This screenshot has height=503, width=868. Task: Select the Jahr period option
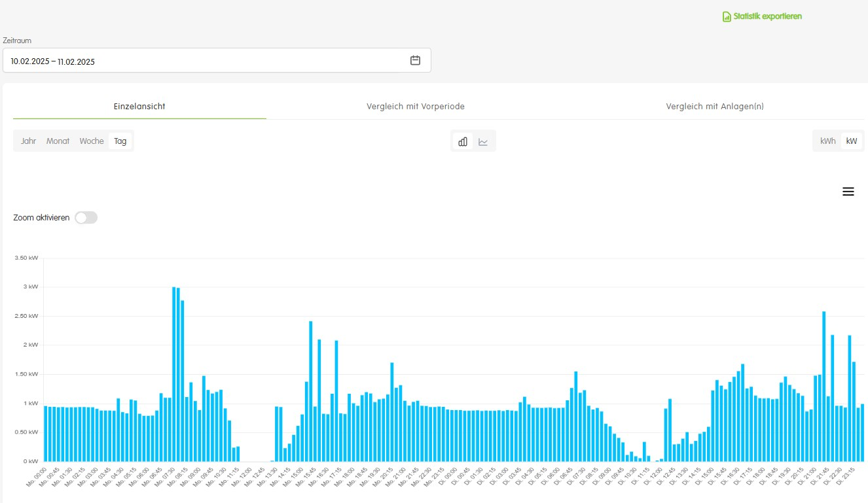click(x=29, y=141)
